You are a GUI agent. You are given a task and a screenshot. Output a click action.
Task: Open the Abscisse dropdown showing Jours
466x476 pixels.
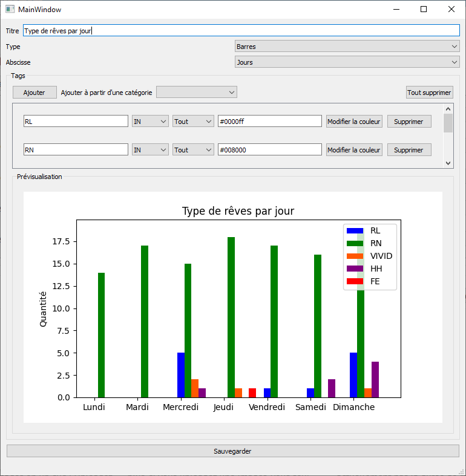click(x=347, y=62)
